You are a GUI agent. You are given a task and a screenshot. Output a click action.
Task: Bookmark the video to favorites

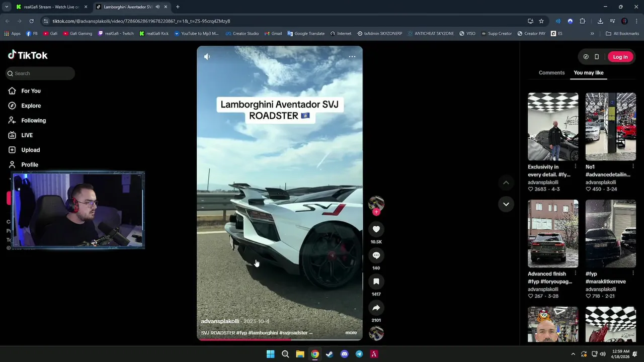(376, 282)
